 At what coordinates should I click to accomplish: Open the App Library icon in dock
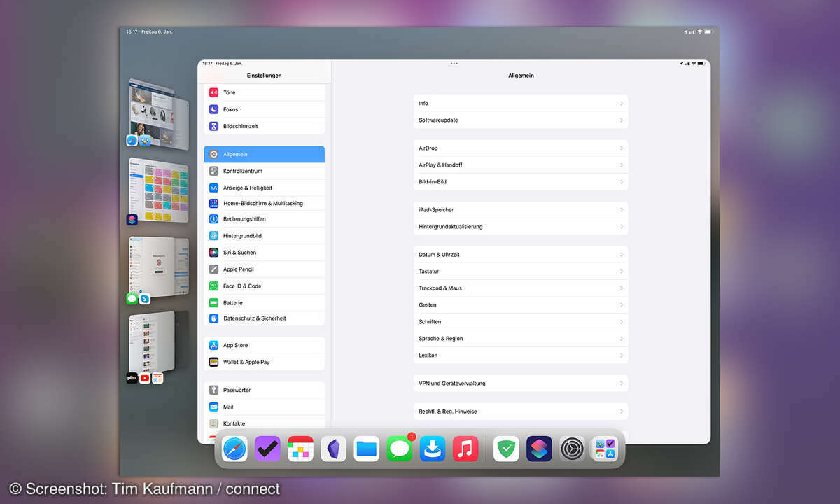click(605, 449)
